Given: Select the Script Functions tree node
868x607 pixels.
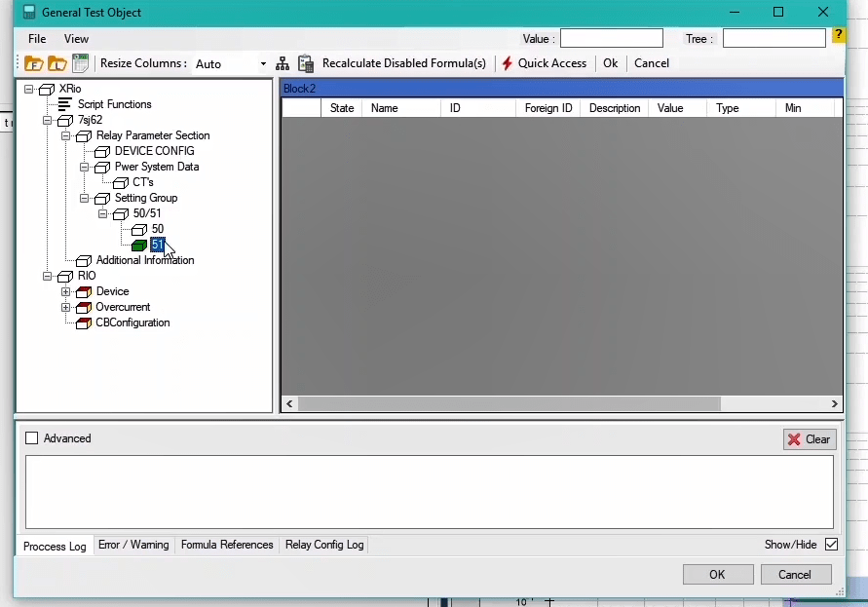Looking at the screenshot, I should point(114,104).
